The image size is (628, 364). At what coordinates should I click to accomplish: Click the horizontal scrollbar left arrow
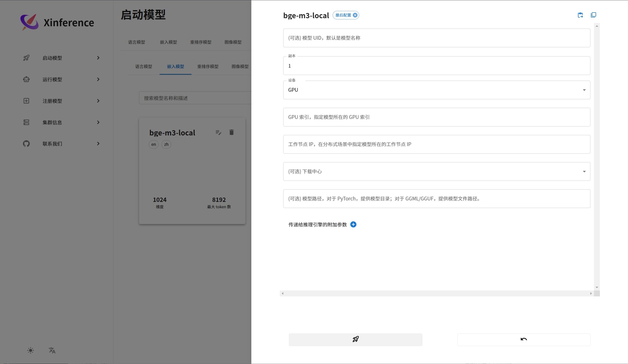pos(282,294)
